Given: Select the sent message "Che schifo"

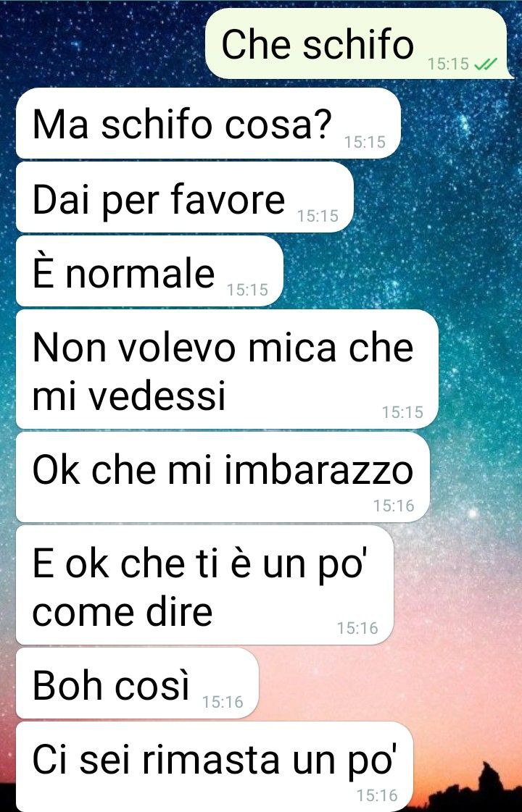Looking at the screenshot, I should pos(357,43).
